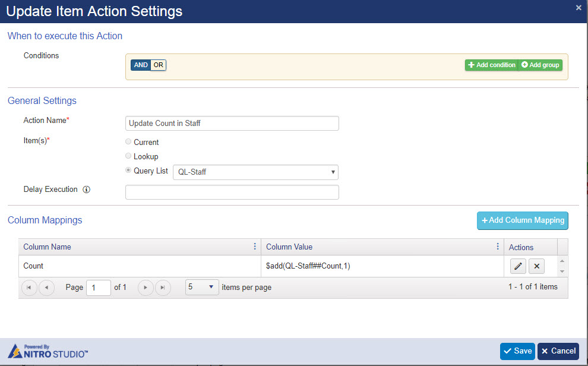Go to first page in pager
Screen dimensions: 588x366
(x=29, y=288)
